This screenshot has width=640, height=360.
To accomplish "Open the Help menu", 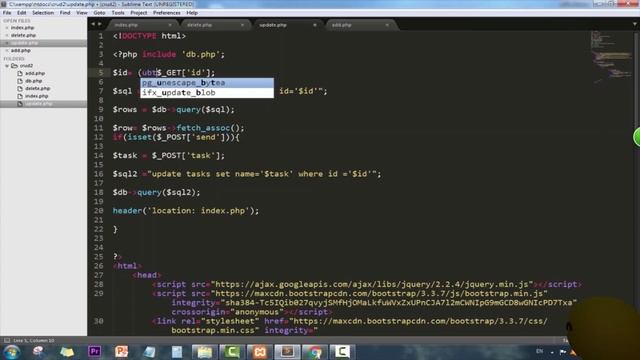I will [x=192, y=13].
